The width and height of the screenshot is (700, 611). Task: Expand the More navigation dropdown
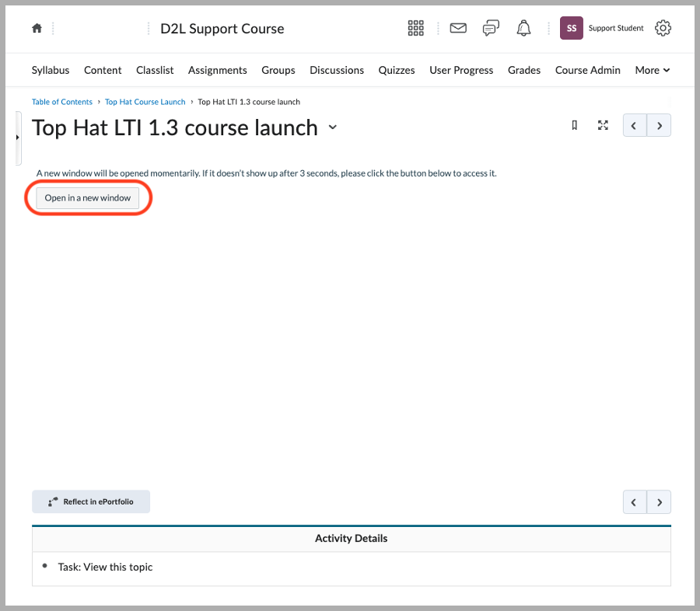[652, 70]
